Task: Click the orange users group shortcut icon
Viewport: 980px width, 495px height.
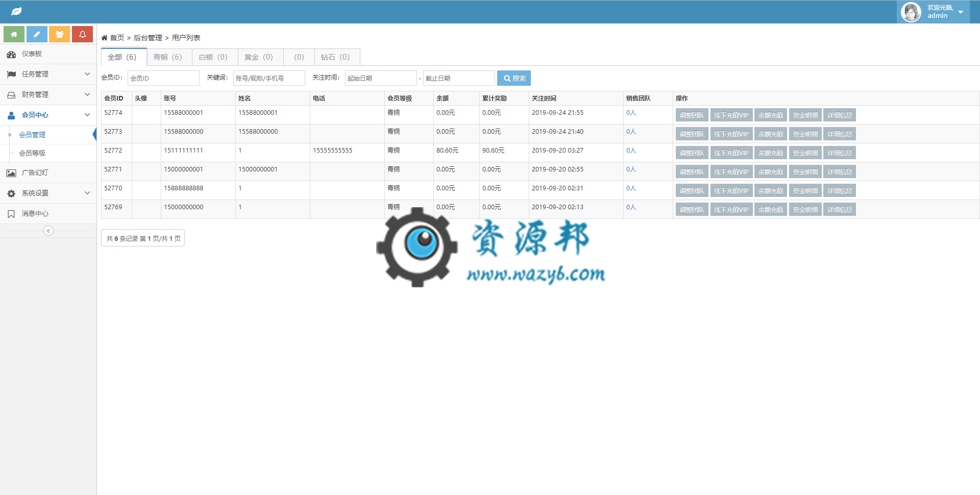Action: 60,34
